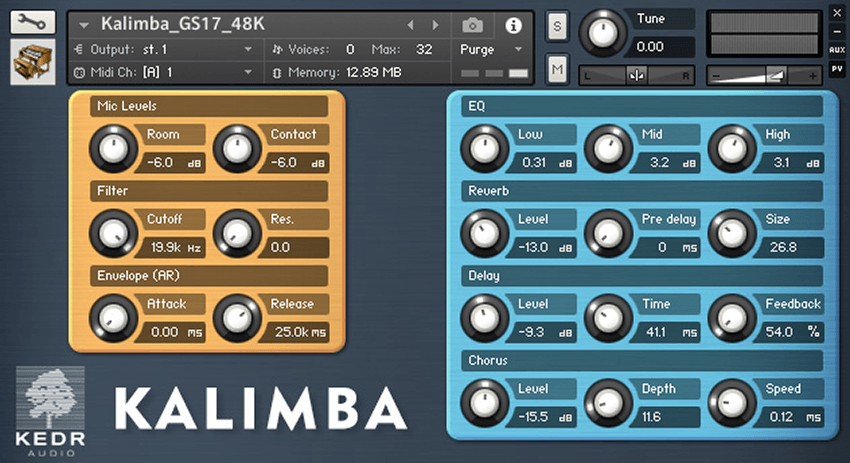Click the EQ Mid knob
The image size is (850, 463).
click(x=608, y=149)
